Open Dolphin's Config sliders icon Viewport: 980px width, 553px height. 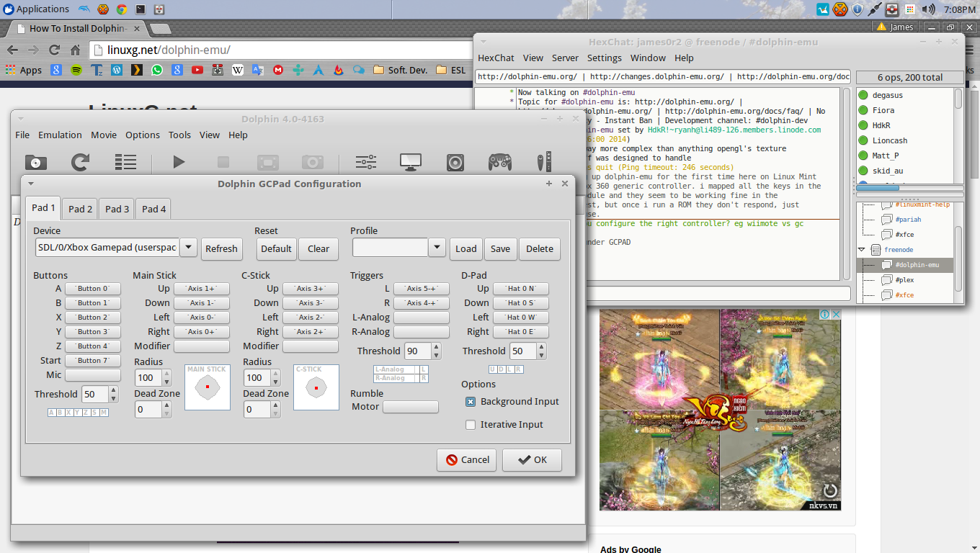[x=366, y=162]
